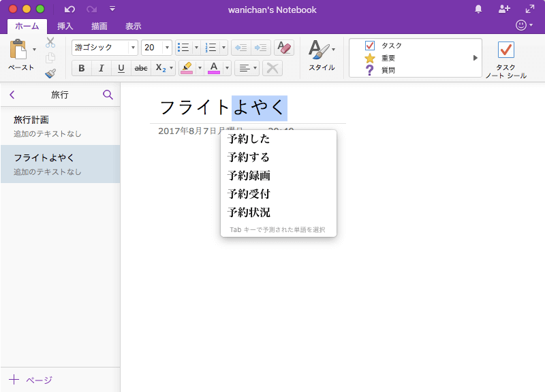Open the font color picker arrow
The image size is (545, 392).
pyautogui.click(x=227, y=68)
